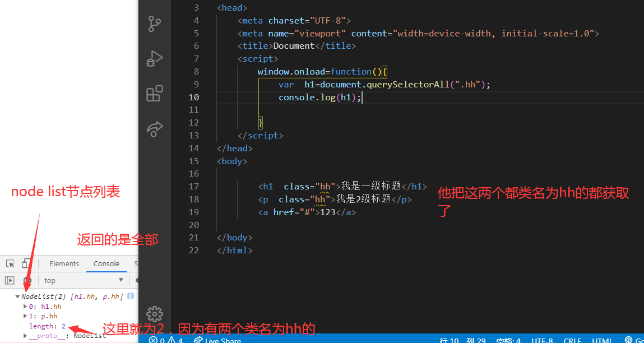The image size is (644, 343).
Task: Select the Console tab
Action: coord(106,263)
